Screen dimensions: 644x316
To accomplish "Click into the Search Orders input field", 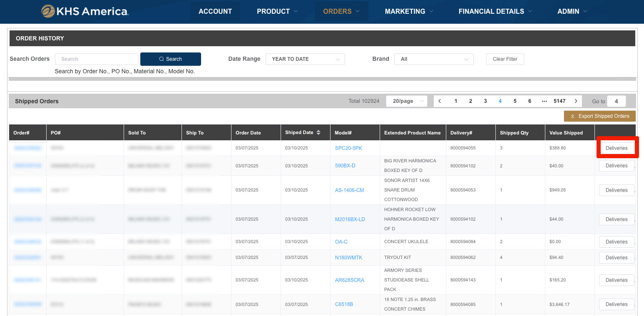I will 97,59.
